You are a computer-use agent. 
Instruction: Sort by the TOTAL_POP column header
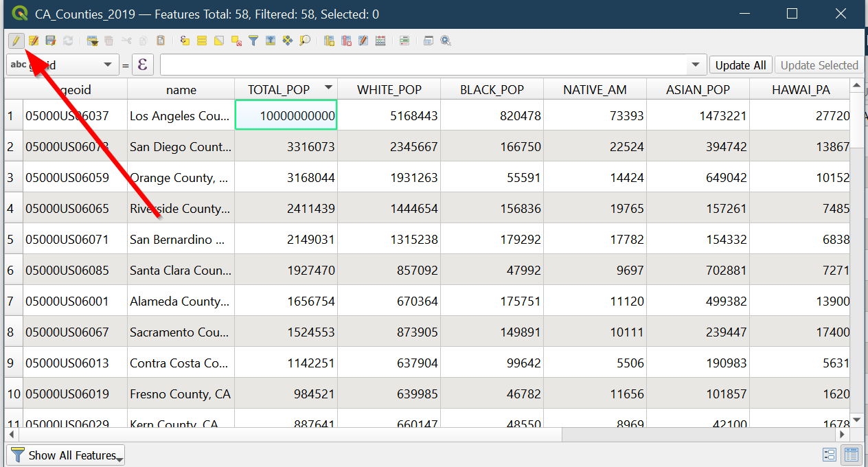coord(279,89)
